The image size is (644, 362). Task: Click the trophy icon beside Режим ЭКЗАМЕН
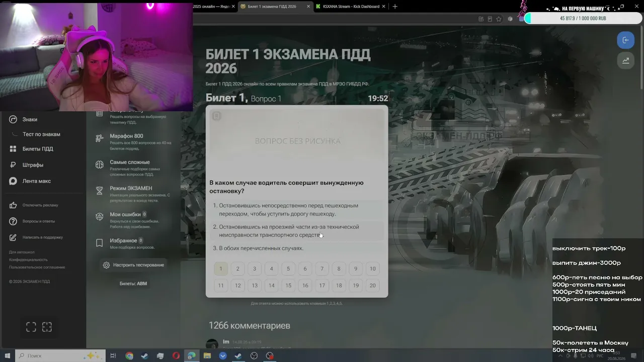pyautogui.click(x=100, y=191)
